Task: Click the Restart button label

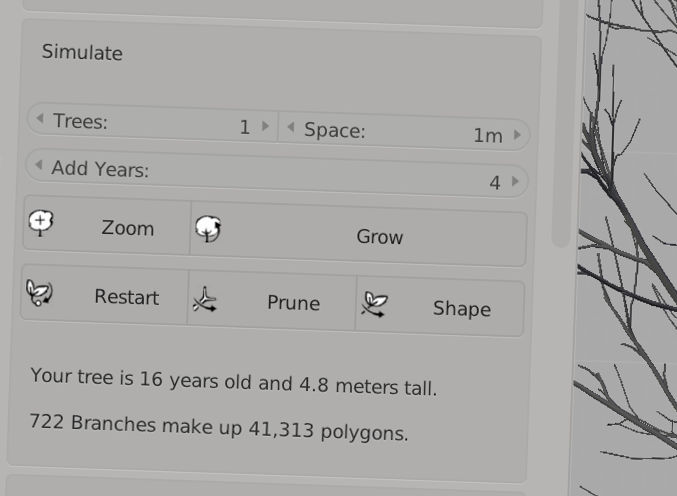Action: (x=127, y=297)
